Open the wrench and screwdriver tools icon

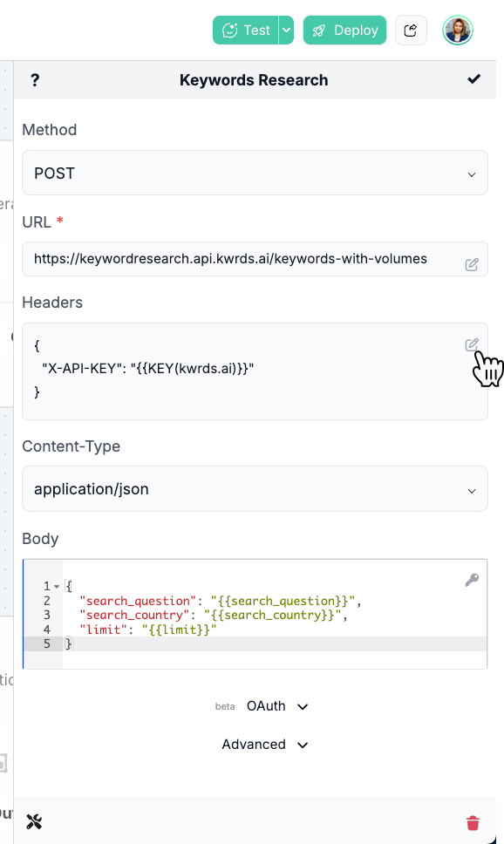pos(34,821)
